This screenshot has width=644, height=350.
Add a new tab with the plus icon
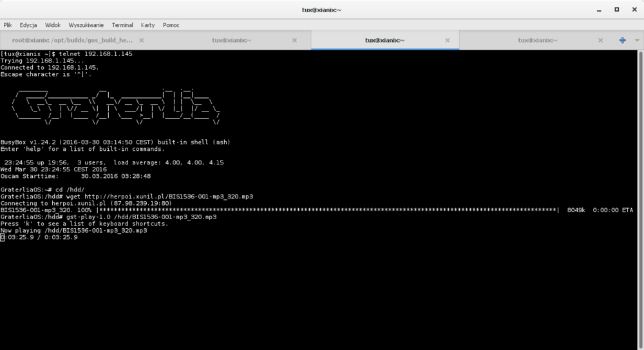pos(622,40)
